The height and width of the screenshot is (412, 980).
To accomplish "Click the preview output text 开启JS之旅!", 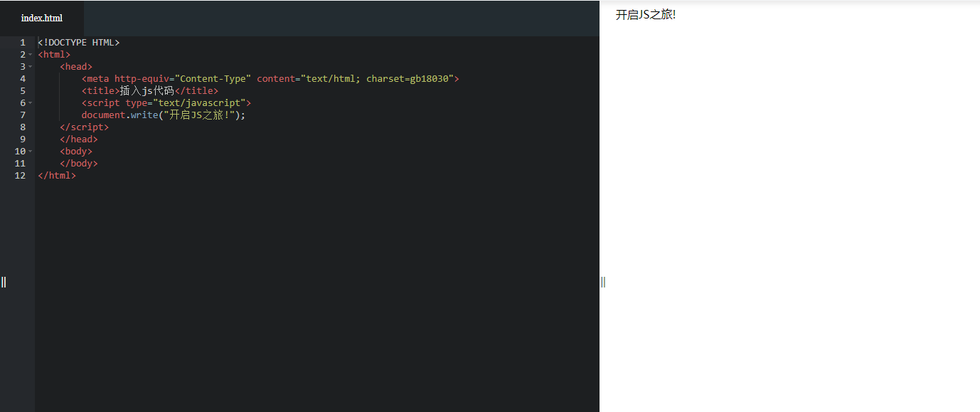I will (646, 14).
